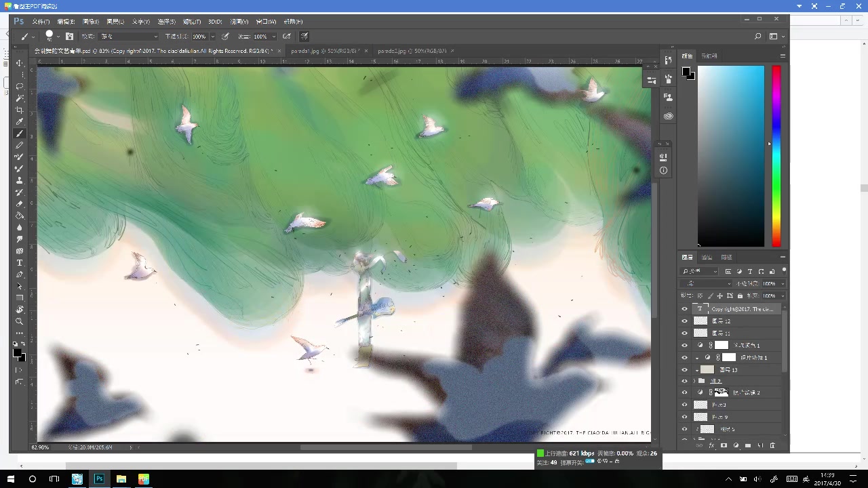Screen dimensions: 868x488
Task: Hide layer 图层 11
Action: tap(684, 333)
